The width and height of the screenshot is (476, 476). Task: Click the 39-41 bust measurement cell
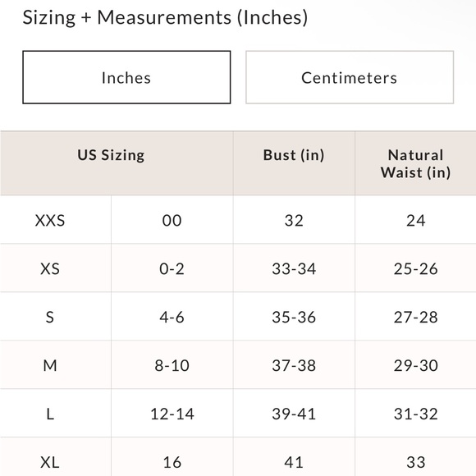(294, 414)
